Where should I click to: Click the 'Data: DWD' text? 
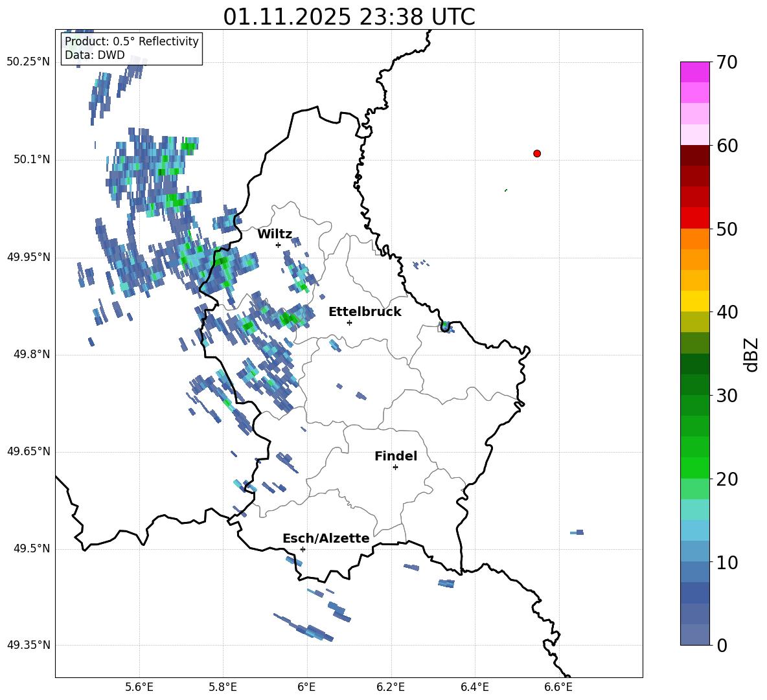[x=95, y=55]
